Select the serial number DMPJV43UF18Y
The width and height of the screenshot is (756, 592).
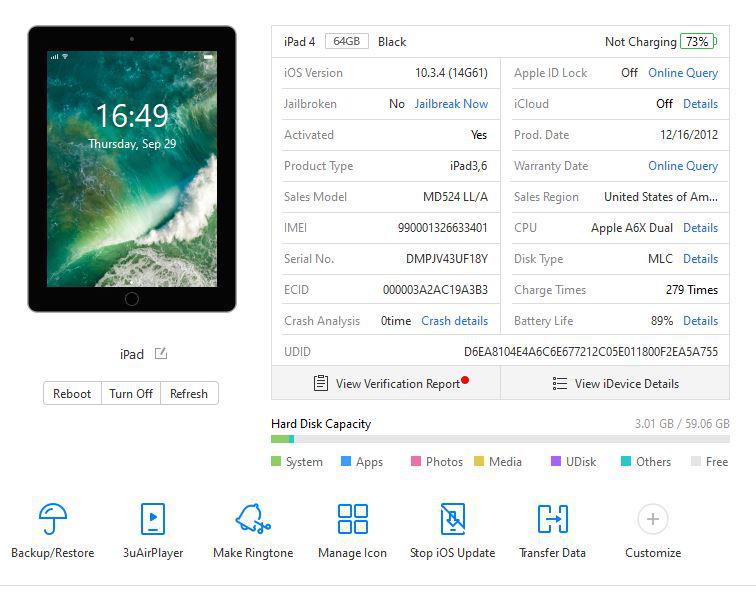[446, 259]
